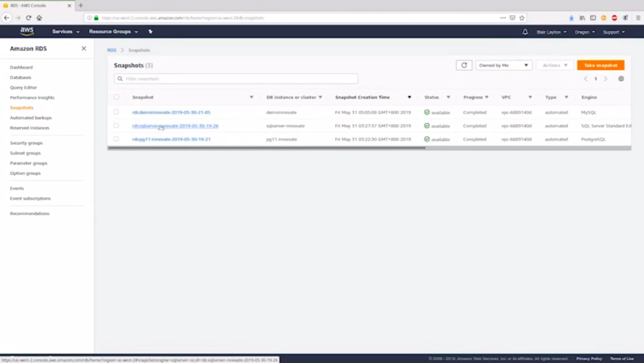This screenshot has height=363, width=644.
Task: Click the browser forward arrow
Action: pyautogui.click(x=18, y=18)
